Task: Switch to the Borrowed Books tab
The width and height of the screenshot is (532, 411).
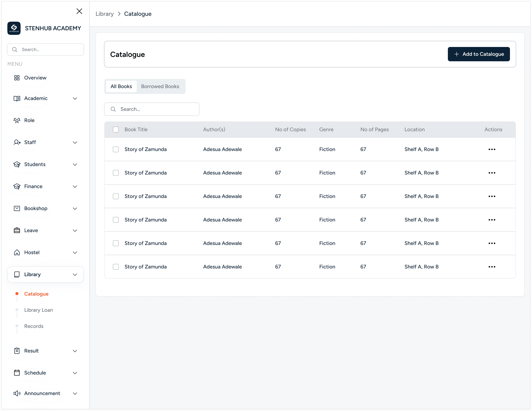Action: 160,86
